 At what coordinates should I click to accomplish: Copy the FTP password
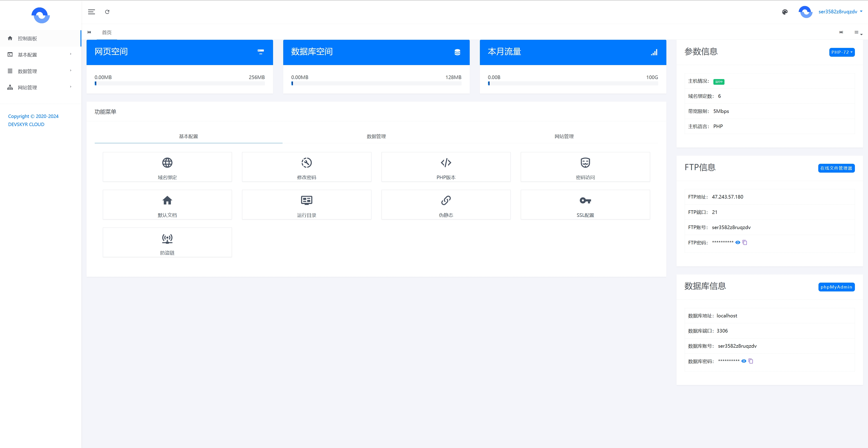pyautogui.click(x=745, y=243)
